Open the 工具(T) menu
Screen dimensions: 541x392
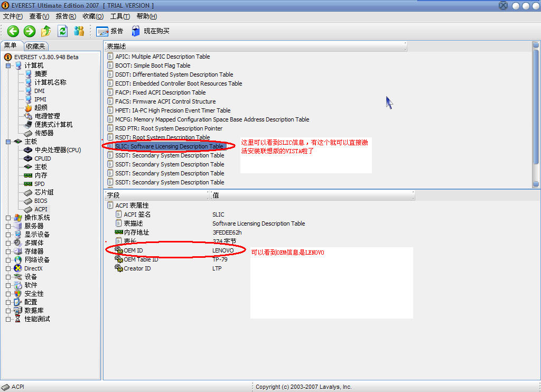click(x=120, y=16)
